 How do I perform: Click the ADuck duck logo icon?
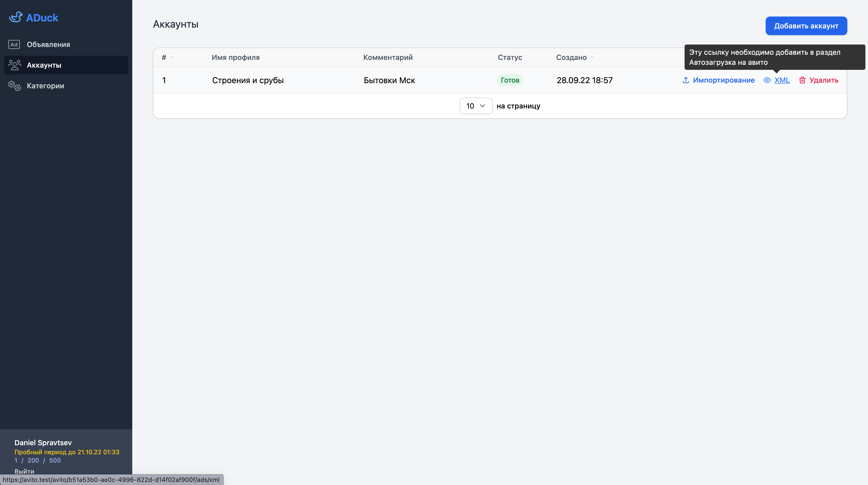point(16,17)
